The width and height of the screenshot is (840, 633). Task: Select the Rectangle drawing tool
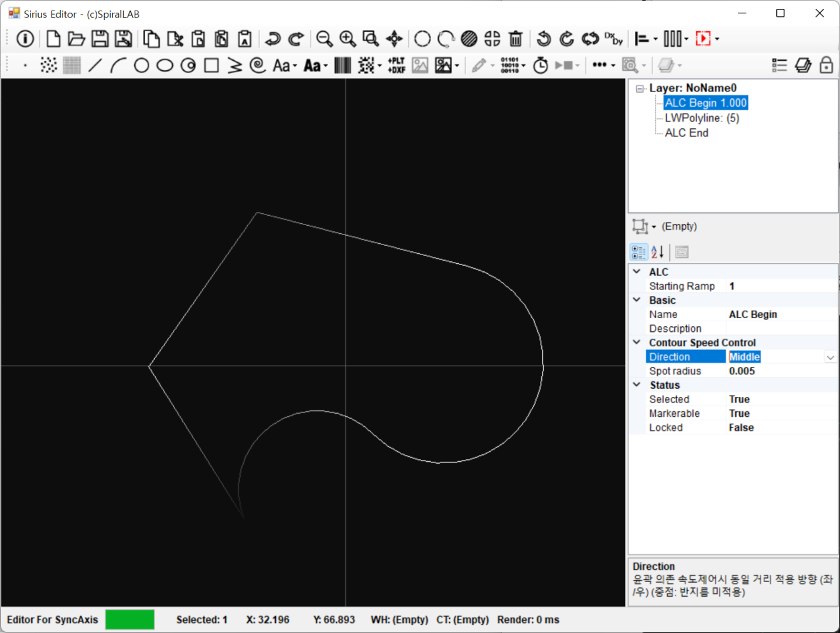coord(211,65)
